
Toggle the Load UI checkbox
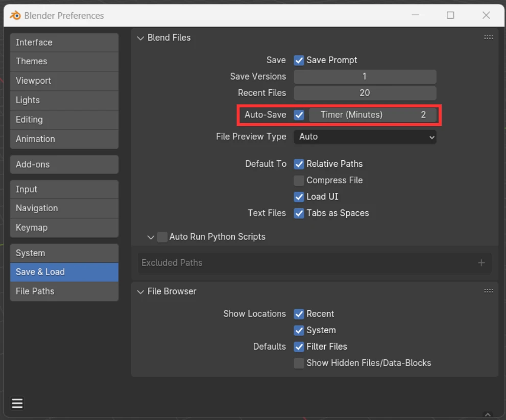[299, 197]
